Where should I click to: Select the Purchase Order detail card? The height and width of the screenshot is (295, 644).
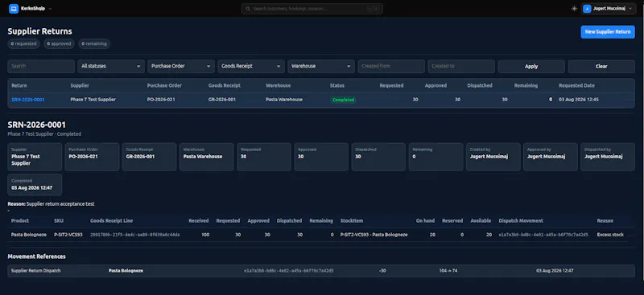pos(92,157)
